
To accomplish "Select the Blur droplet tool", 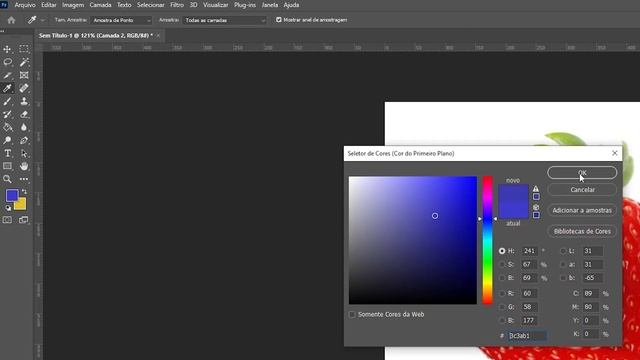I will tap(24, 127).
